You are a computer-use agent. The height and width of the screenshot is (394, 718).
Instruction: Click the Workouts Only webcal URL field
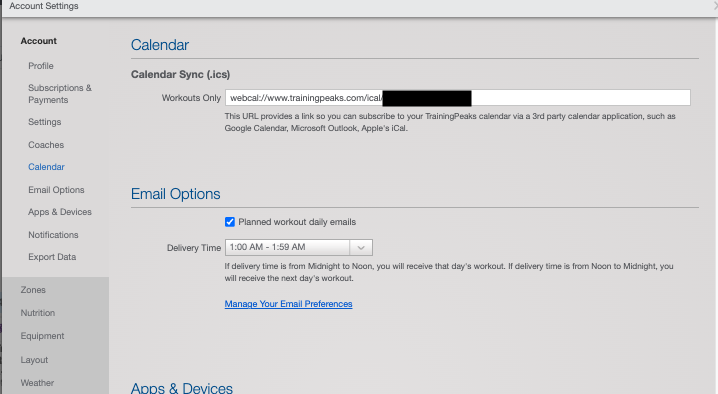[x=457, y=98]
